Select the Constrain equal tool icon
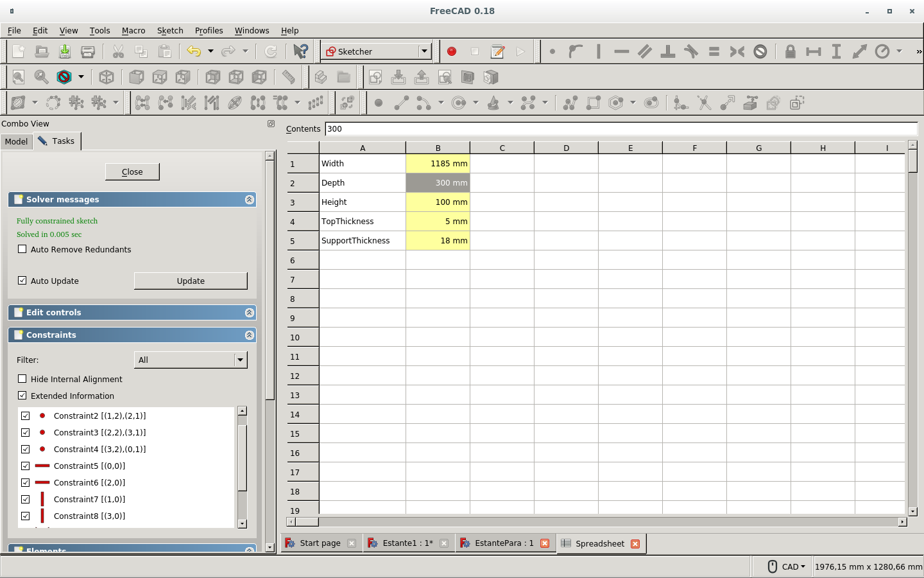 pyautogui.click(x=714, y=51)
